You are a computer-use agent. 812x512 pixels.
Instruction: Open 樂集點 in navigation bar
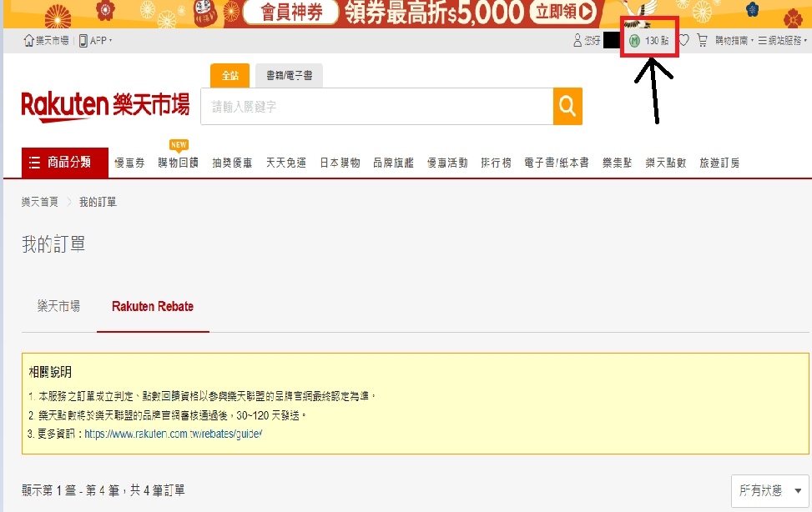(618, 163)
